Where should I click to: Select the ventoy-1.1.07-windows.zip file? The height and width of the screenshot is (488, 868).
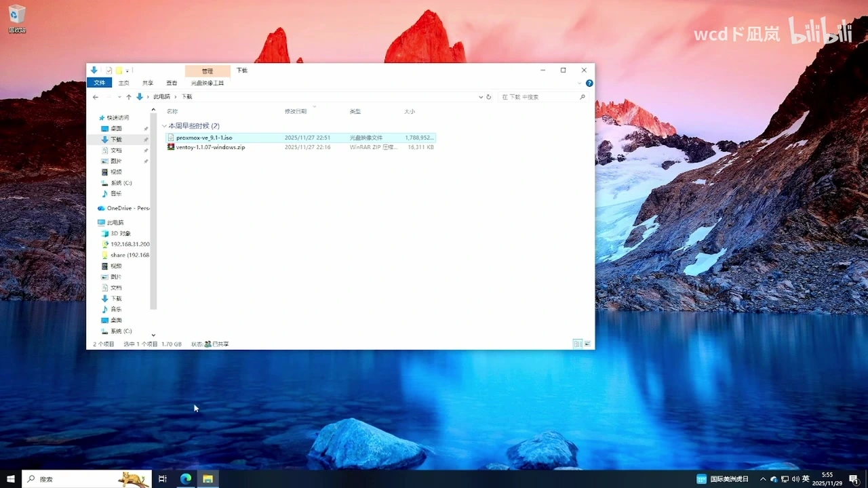300,147
